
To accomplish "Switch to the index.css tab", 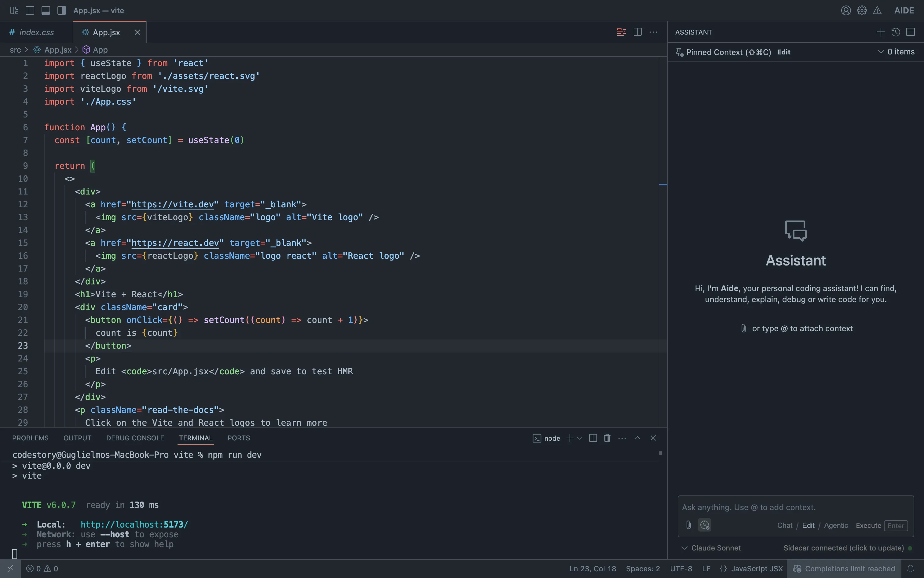I will point(36,32).
